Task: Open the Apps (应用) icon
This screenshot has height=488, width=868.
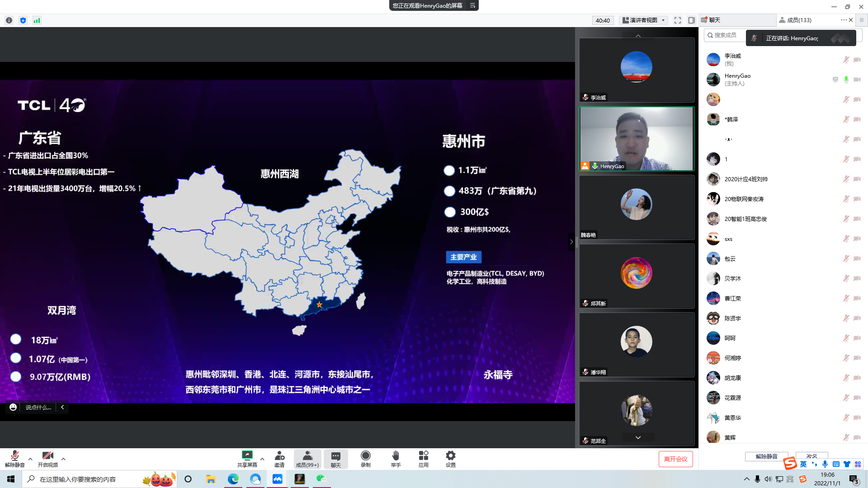Action: (423, 455)
